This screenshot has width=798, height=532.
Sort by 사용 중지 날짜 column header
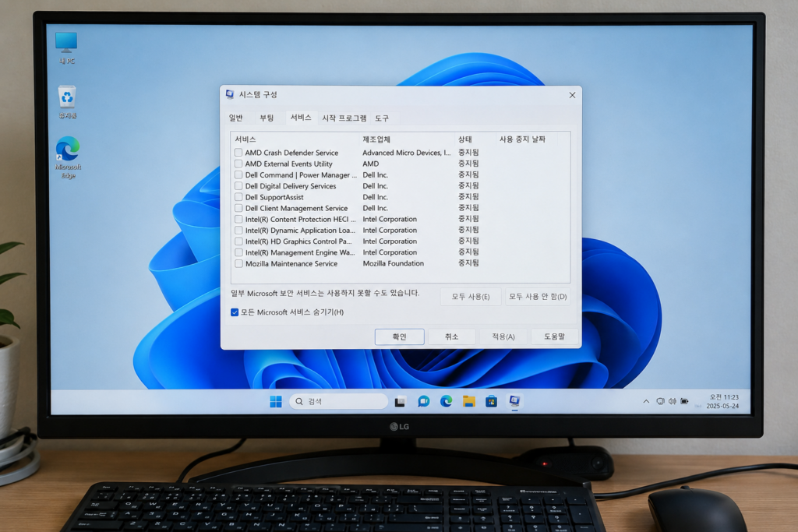pyautogui.click(x=527, y=139)
